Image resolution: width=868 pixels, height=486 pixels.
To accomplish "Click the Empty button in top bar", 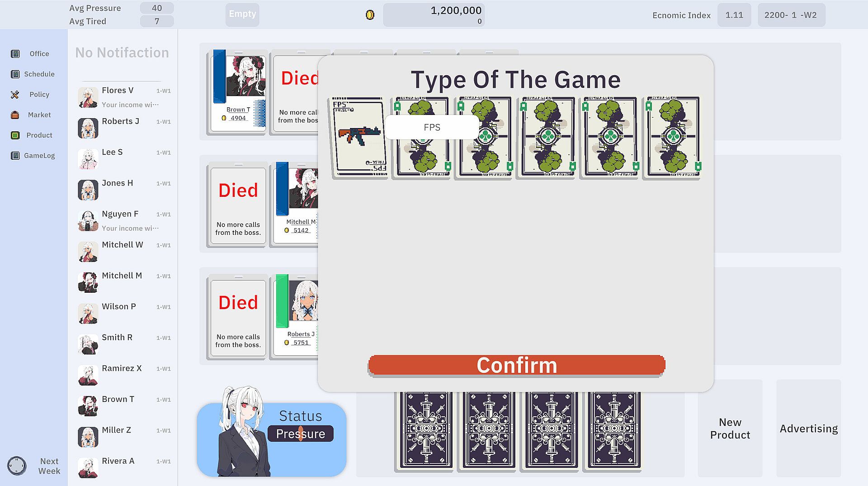I will pyautogui.click(x=242, y=14).
